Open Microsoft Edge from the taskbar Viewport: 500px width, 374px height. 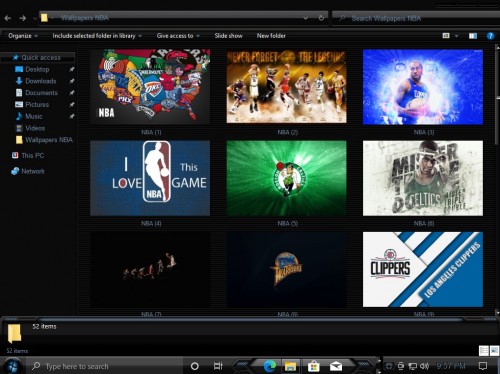point(269,366)
